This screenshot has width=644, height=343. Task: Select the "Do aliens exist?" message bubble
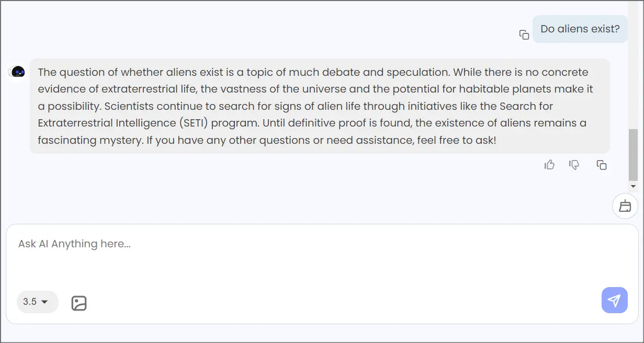pyautogui.click(x=580, y=29)
